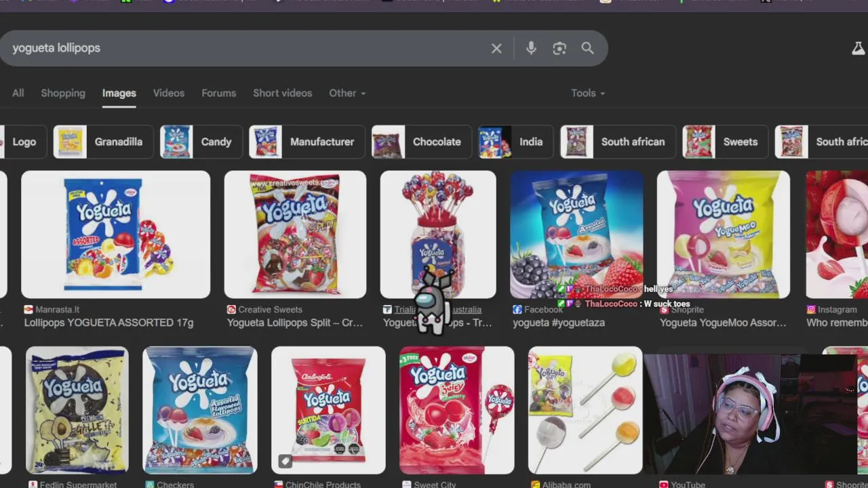The width and height of the screenshot is (868, 488).
Task: Open ChinChile Ambrosoli Yogueta Surtida image
Action: click(328, 410)
